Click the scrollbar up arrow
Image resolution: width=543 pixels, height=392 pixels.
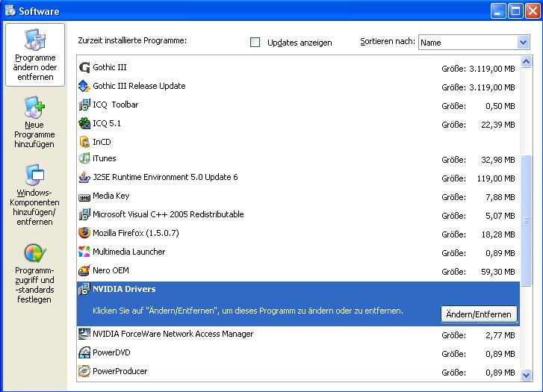pyautogui.click(x=526, y=62)
